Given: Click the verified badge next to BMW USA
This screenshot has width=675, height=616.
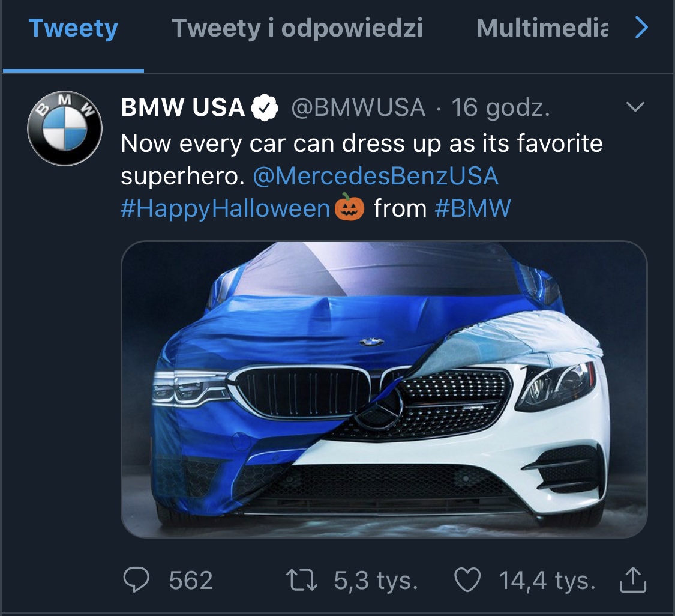Looking at the screenshot, I should pyautogui.click(x=264, y=109).
